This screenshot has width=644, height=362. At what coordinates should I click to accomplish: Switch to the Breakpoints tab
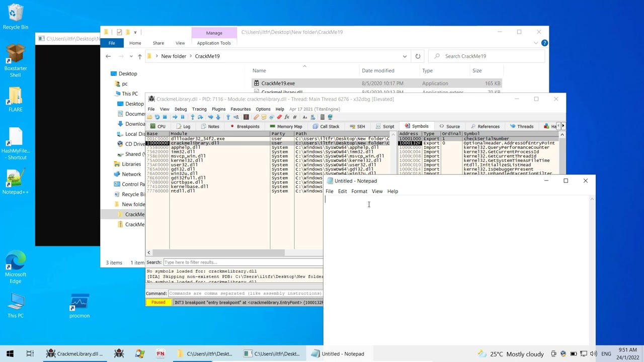point(245,127)
